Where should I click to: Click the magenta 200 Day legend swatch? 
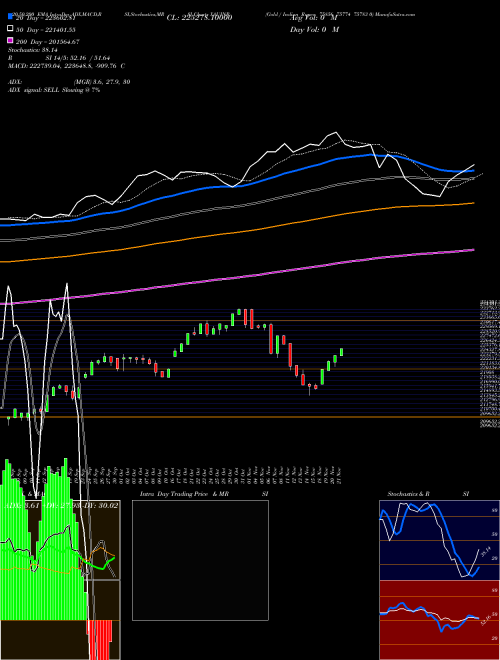10,41
